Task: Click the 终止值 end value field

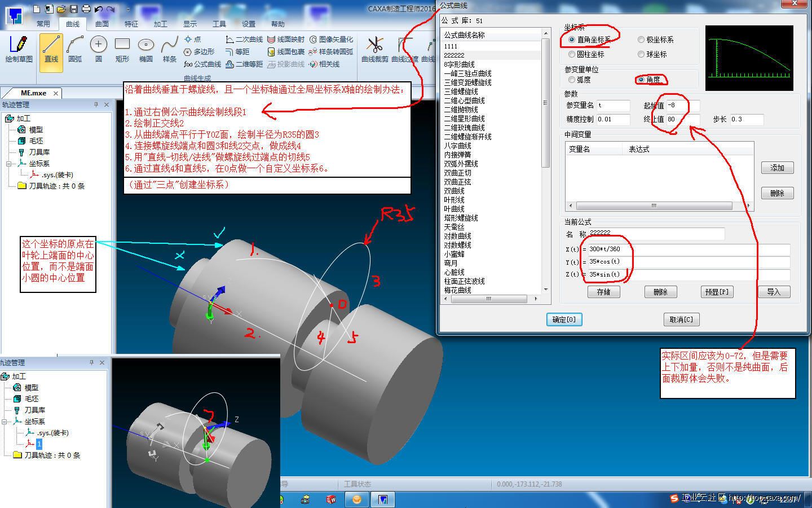Action: [x=682, y=119]
